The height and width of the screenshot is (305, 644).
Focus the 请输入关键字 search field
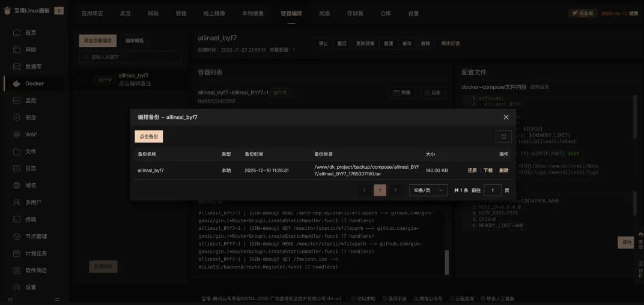point(129,57)
